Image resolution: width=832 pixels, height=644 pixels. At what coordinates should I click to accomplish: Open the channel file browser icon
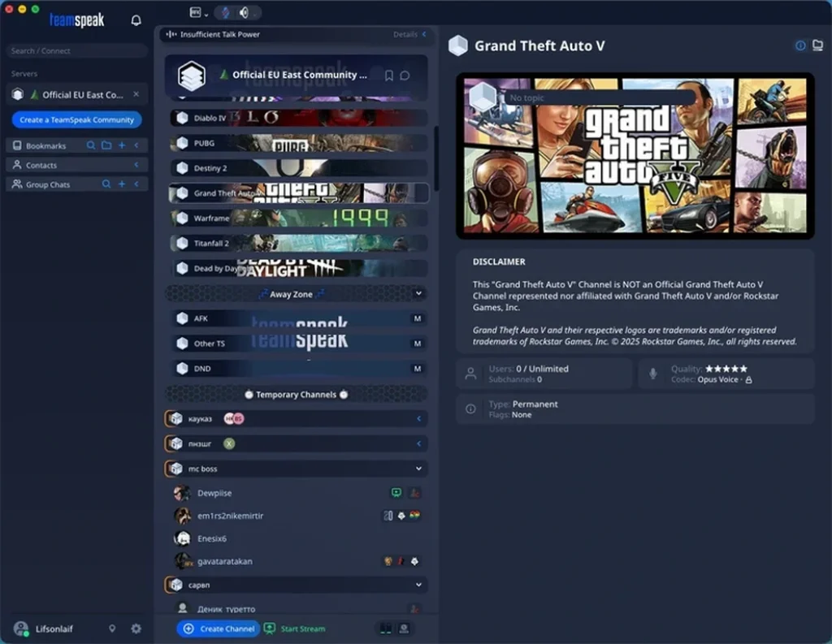coord(817,45)
